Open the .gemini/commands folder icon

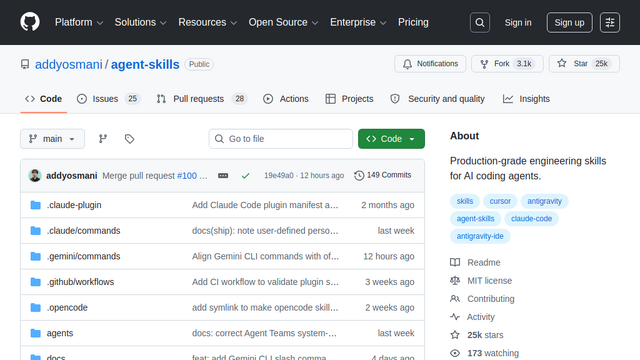click(x=36, y=256)
